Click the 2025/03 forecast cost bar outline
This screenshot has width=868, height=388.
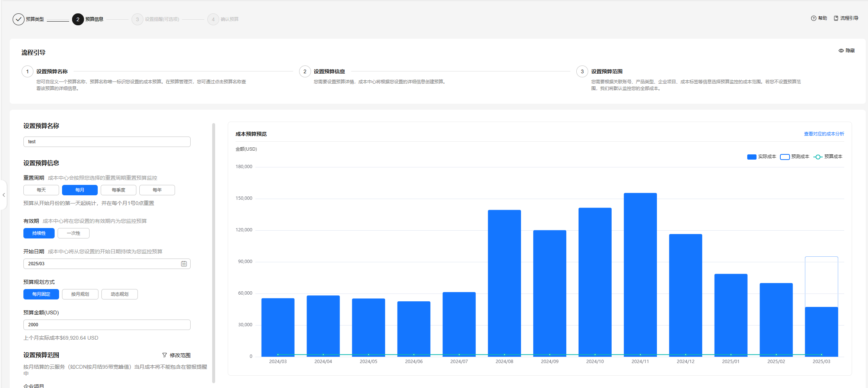[x=822, y=282]
